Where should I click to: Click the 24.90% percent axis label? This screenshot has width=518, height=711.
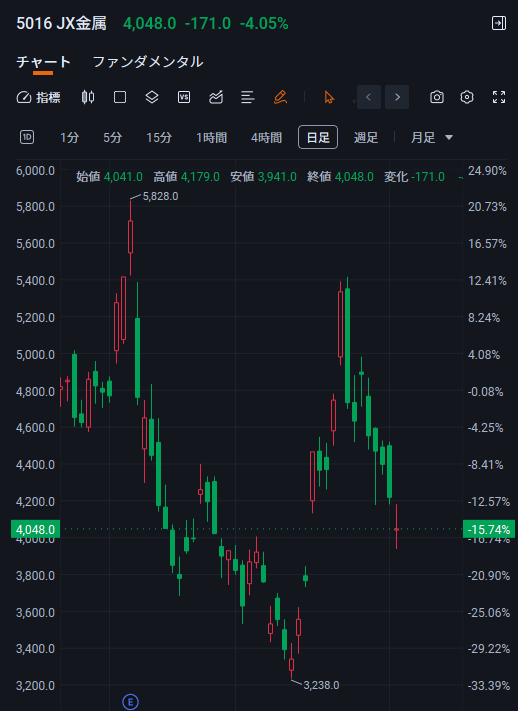[487, 171]
